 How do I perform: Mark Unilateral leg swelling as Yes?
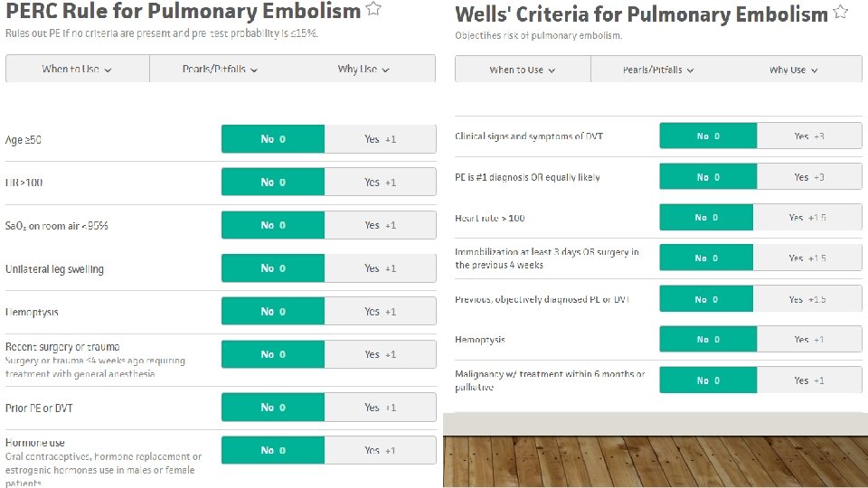381,268
